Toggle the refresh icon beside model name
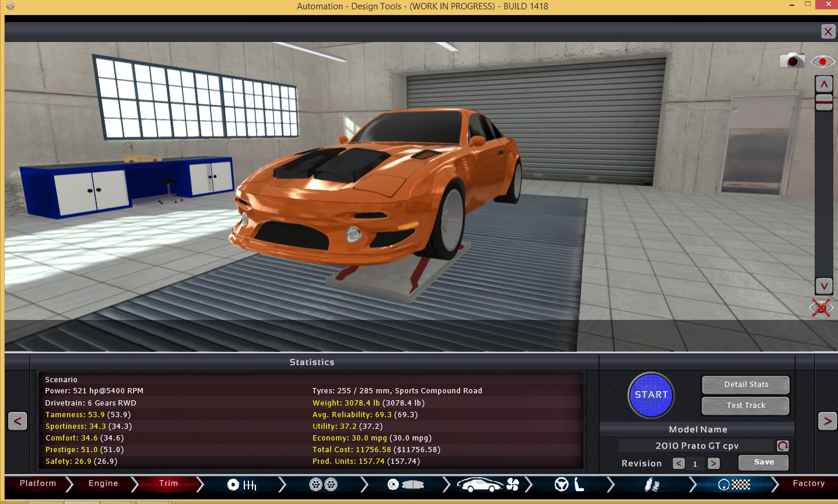This screenshot has width=838, height=504. coord(782,446)
